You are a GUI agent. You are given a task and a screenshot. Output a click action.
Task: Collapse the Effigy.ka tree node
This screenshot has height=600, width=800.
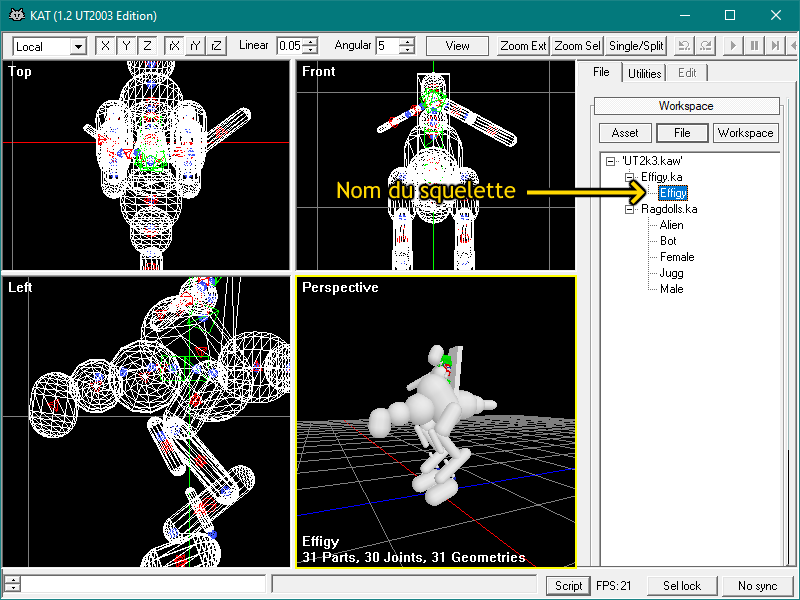[630, 177]
